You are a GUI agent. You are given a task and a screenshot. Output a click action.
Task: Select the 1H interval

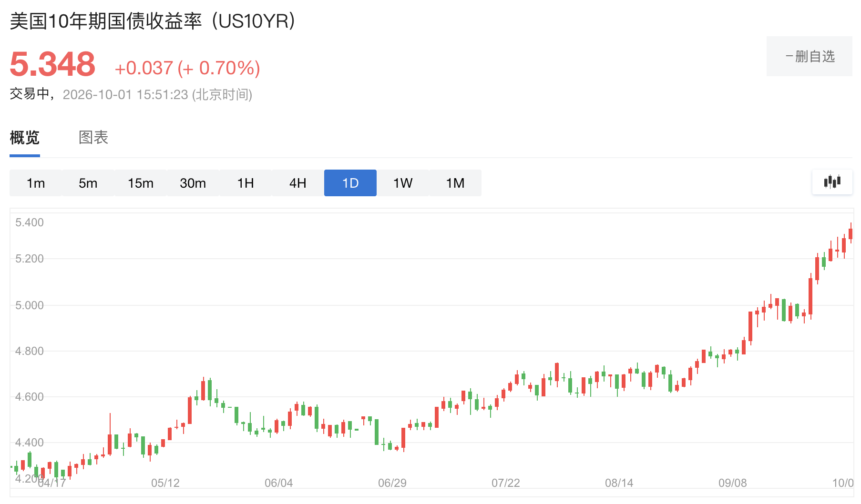coord(246,183)
